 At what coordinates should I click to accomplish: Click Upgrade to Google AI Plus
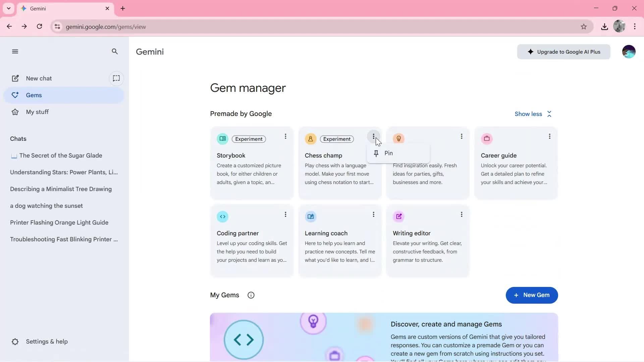[x=564, y=52]
